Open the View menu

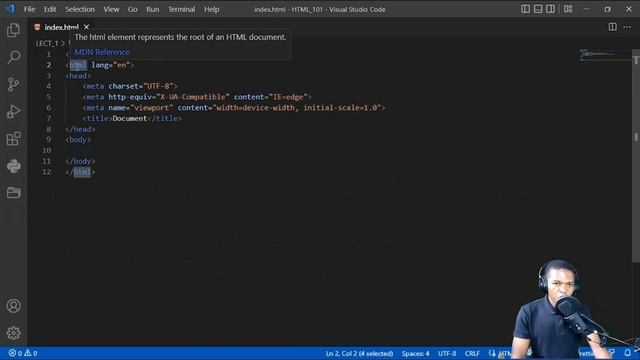tap(111, 9)
